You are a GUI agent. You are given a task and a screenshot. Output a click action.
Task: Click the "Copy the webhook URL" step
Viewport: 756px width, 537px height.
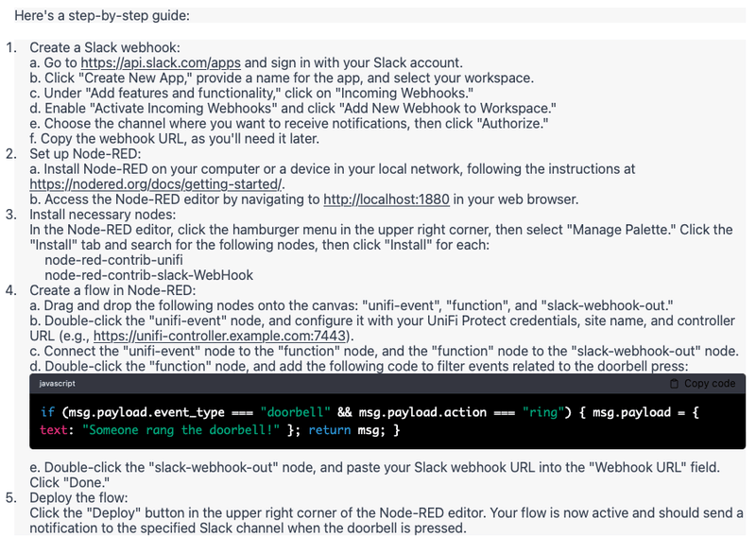tap(175, 139)
